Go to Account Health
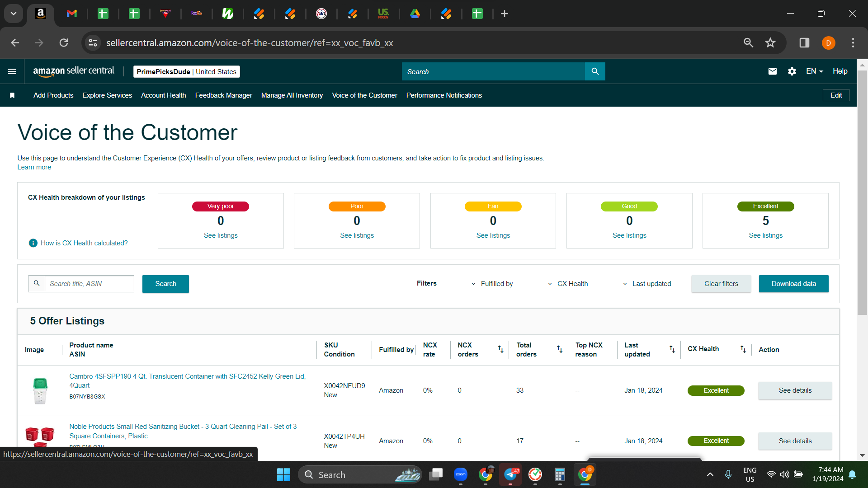The image size is (868, 488). tap(164, 95)
